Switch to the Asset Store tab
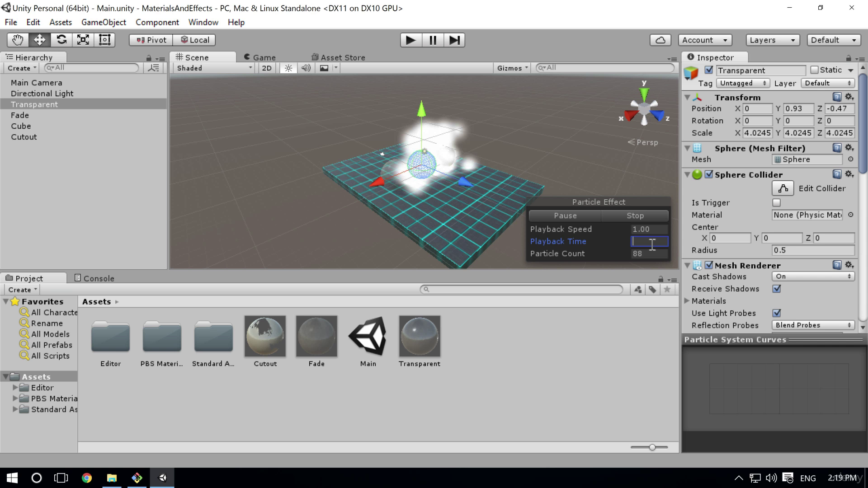Screen dimensions: 868x488 click(x=338, y=57)
